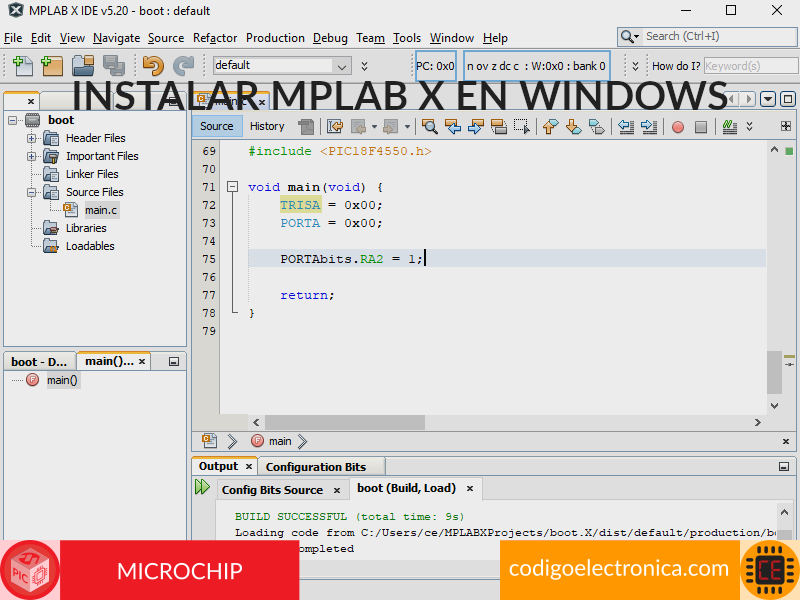Click the Stop Macro Recording square icon
Screen dimensions: 800x600
tap(701, 127)
